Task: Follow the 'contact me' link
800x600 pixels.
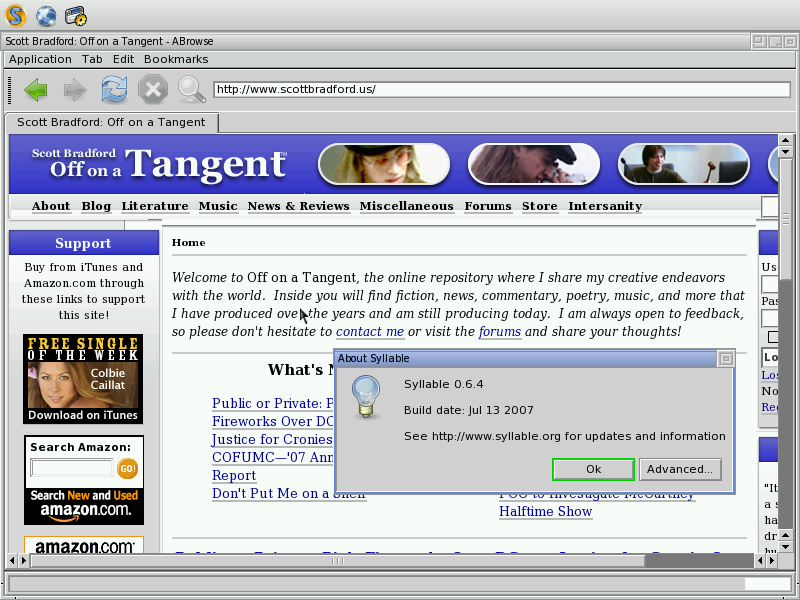Action: pyautogui.click(x=370, y=332)
